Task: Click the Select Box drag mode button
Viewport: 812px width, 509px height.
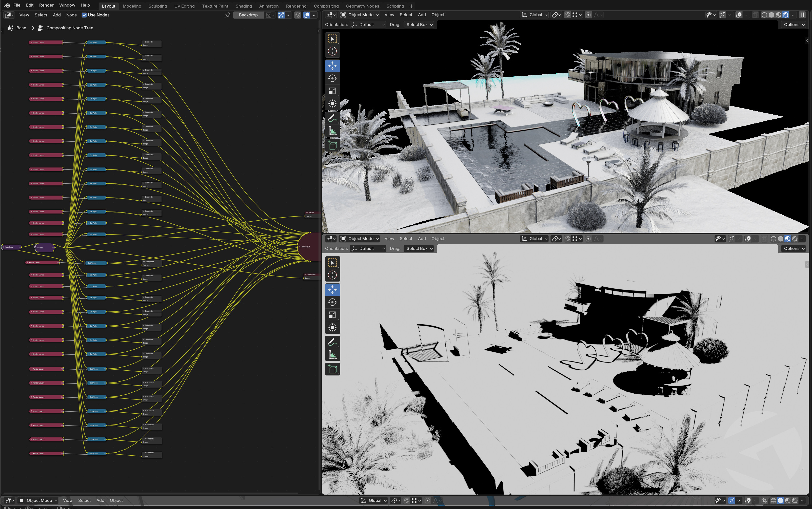Action: coord(419,24)
